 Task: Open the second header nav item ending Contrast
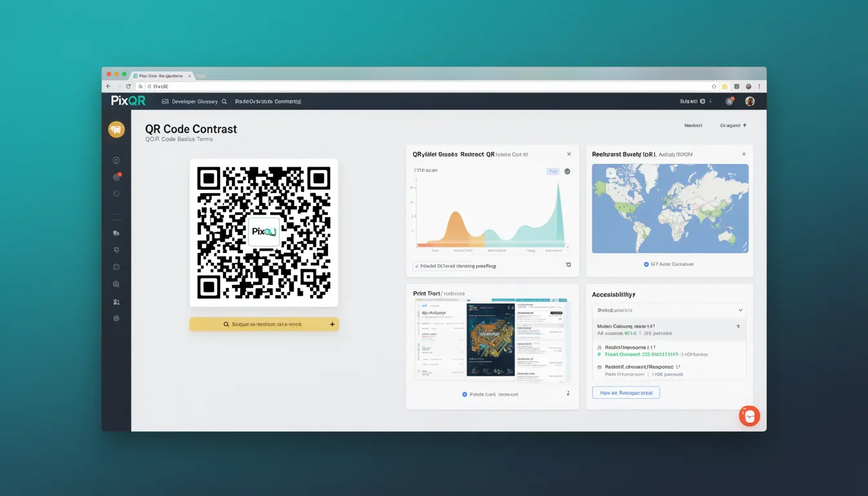(x=268, y=101)
